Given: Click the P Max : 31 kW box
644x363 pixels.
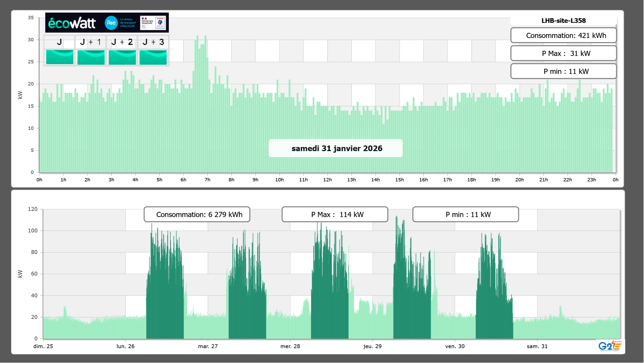Looking at the screenshot, I should [563, 53].
